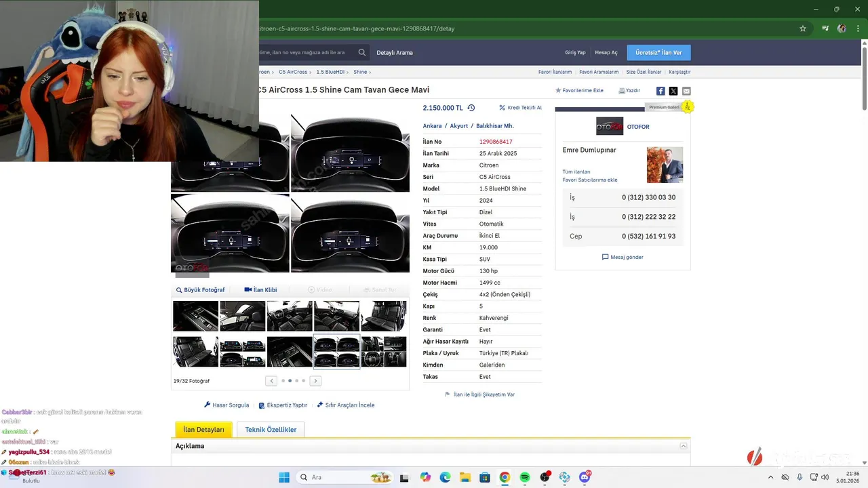This screenshot has width=868, height=488.
Task: Go to next photo thumbnail page
Action: [315, 381]
